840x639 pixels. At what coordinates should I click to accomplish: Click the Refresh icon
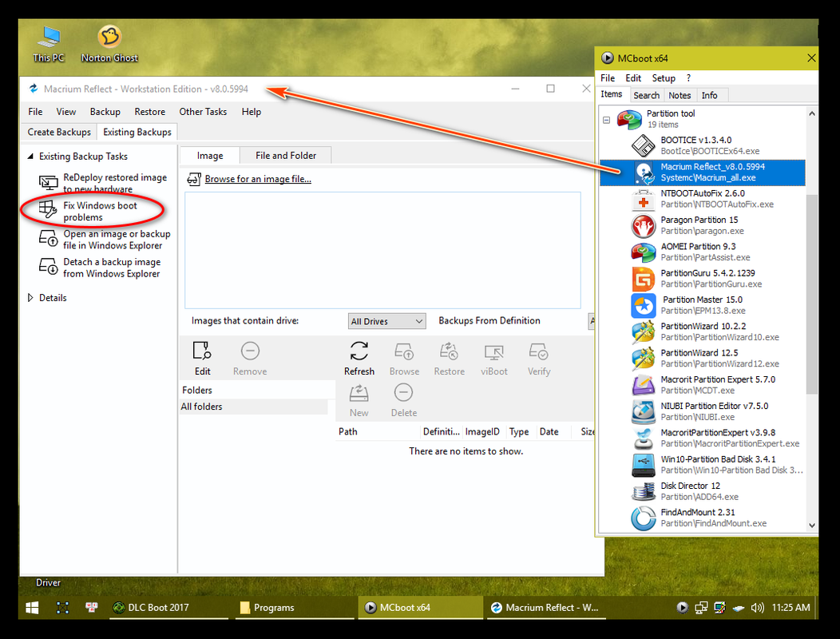(359, 358)
